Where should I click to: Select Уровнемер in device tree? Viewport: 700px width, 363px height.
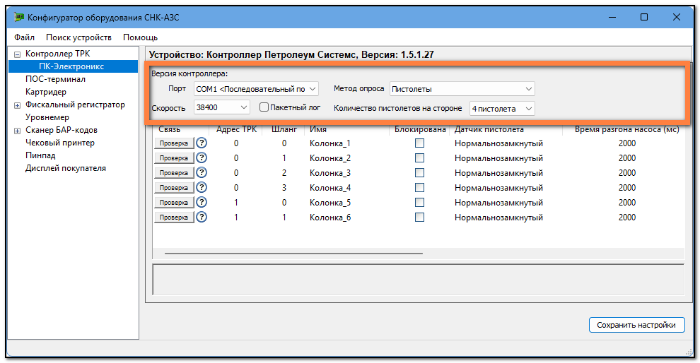(x=47, y=117)
